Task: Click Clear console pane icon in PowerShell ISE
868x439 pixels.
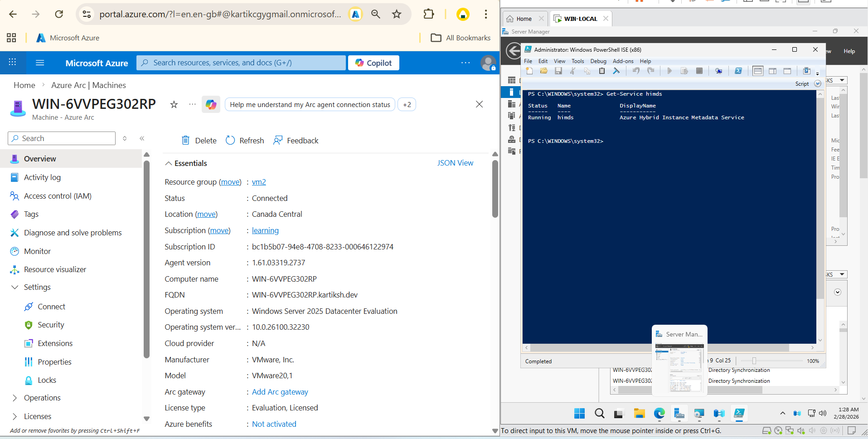Action: click(x=616, y=71)
